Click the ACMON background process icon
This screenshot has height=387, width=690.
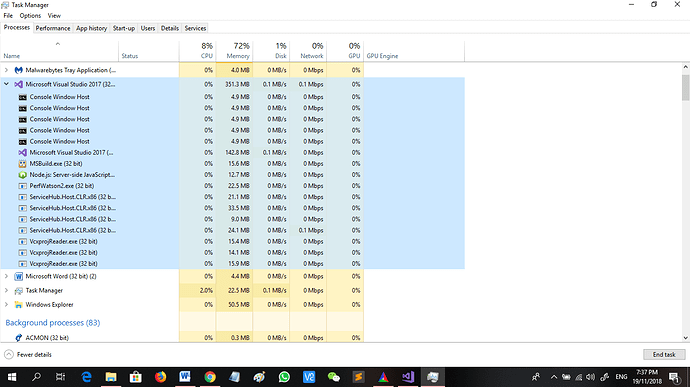point(18,338)
